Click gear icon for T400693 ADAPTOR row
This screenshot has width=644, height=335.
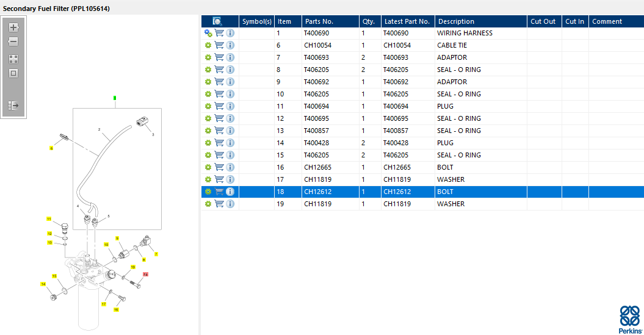pos(208,57)
